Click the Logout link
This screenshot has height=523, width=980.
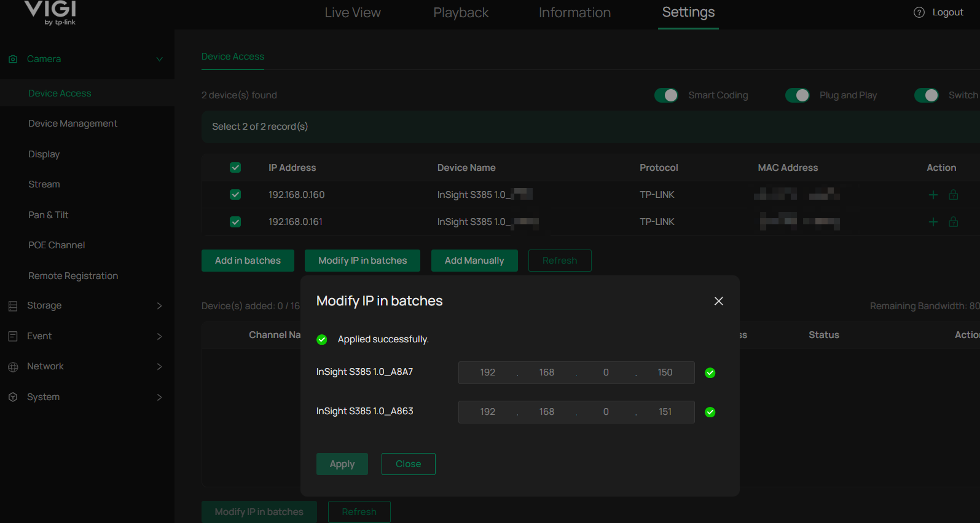[947, 12]
